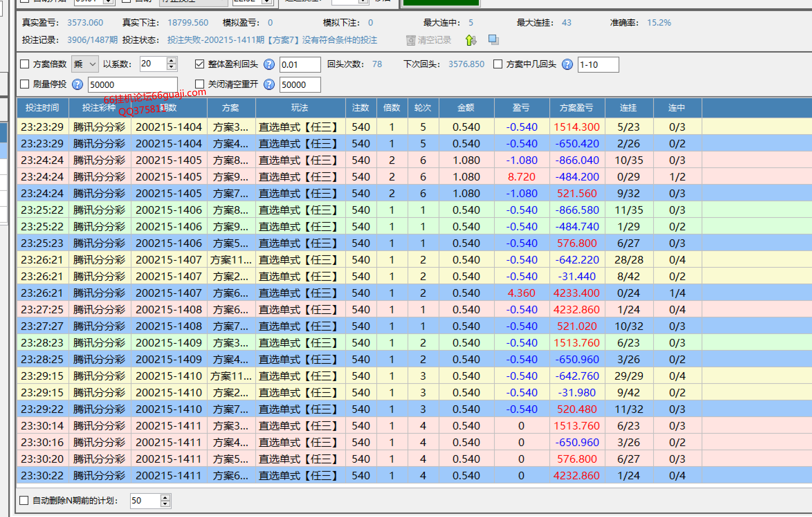Sort by 金额 column header
The height and width of the screenshot is (517, 812).
[466, 108]
